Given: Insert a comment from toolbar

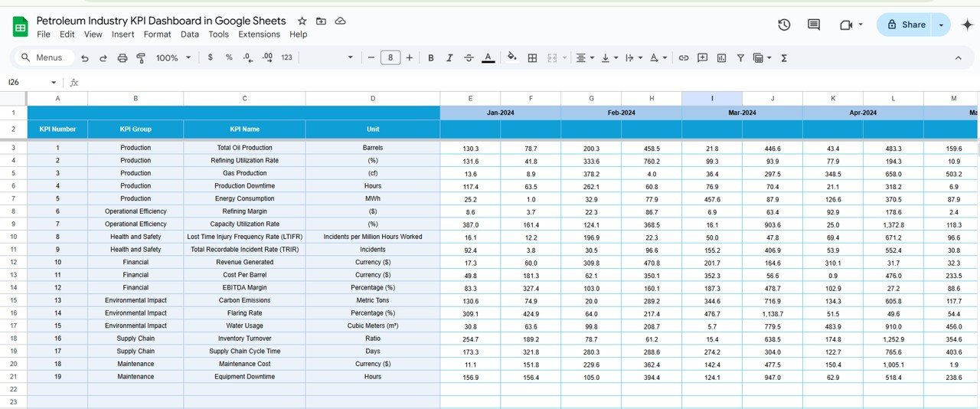Looking at the screenshot, I should [702, 57].
